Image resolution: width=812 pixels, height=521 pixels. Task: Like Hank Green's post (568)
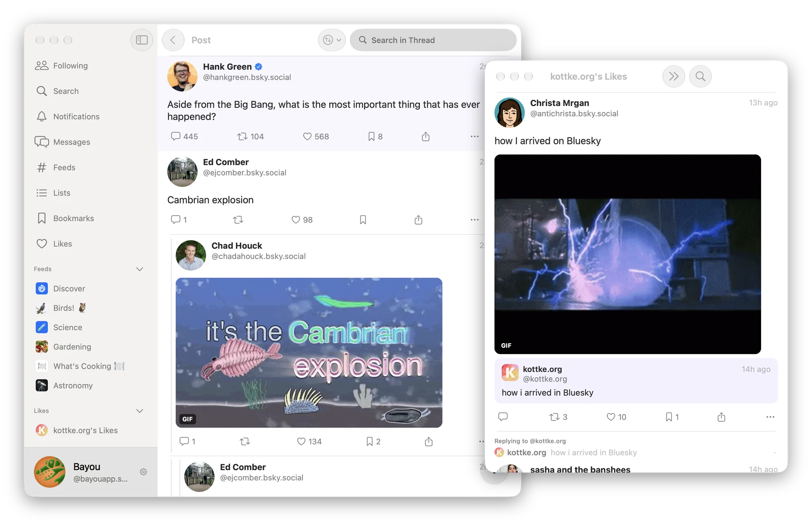pyautogui.click(x=316, y=137)
